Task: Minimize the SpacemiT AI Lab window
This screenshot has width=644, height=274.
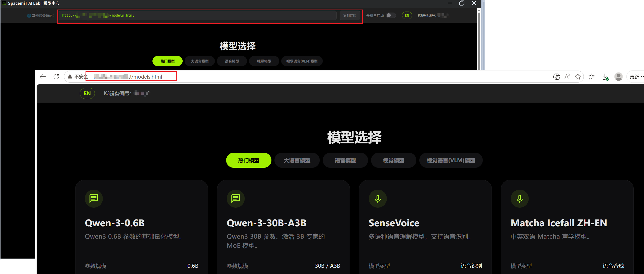Action: point(450,3)
